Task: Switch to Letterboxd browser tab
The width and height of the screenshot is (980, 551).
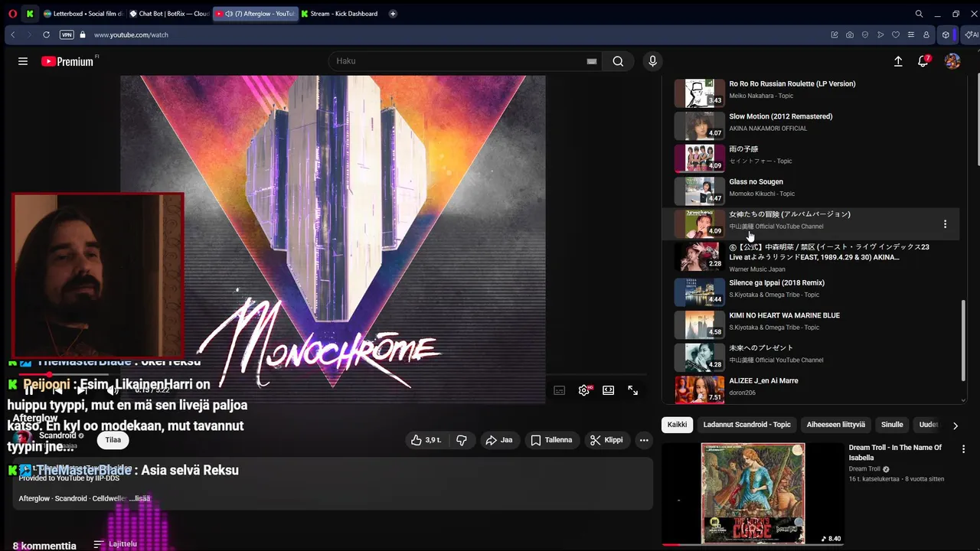Action: [x=83, y=14]
